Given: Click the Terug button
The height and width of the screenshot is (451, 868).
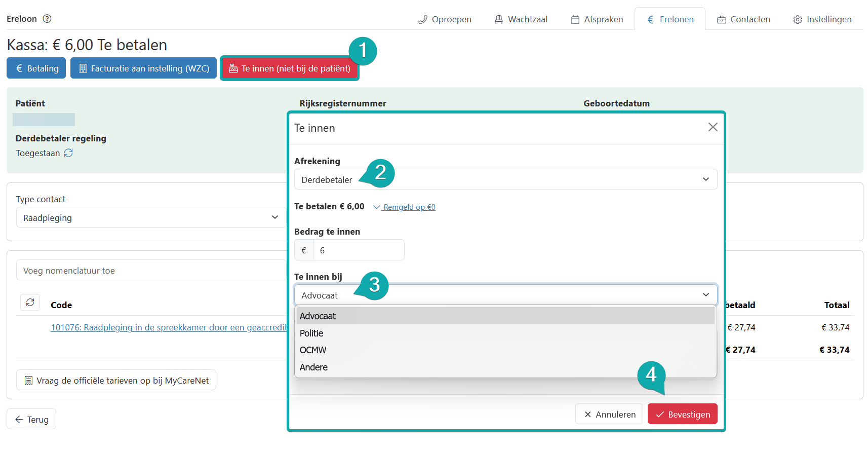Looking at the screenshot, I should click(31, 419).
